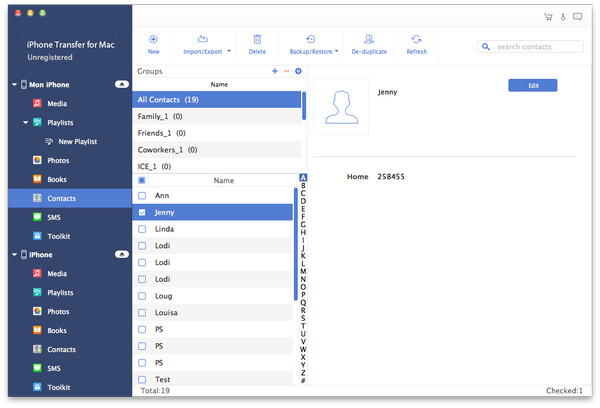Check the box next to Ann
Screen dimensions: 600x408
pyautogui.click(x=142, y=196)
